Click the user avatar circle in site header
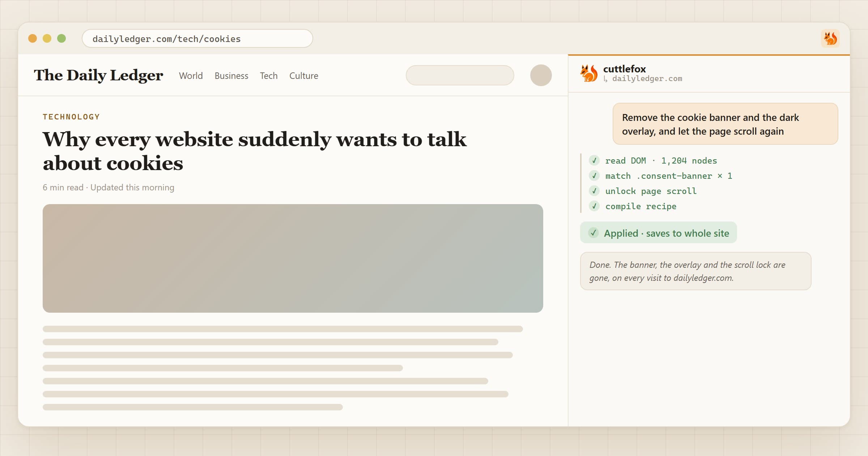 pyautogui.click(x=541, y=75)
